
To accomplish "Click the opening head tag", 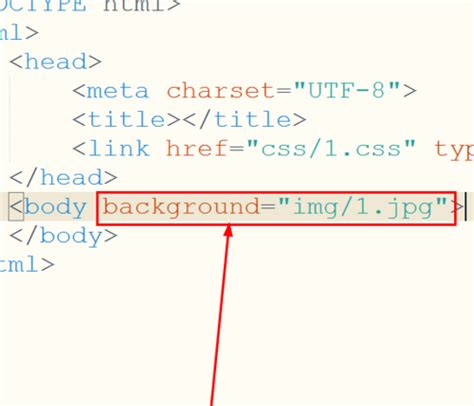I will [56, 62].
